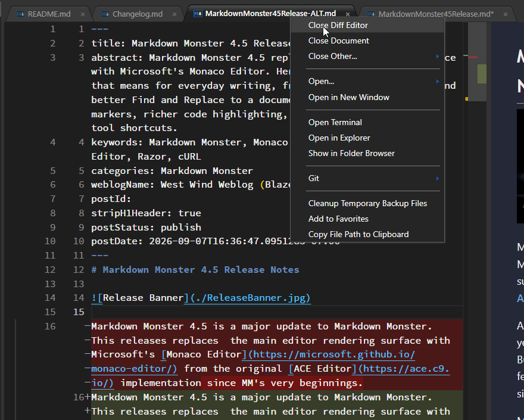Click the postDate line in the editor
Screen dimensions: 524x420
[191, 241]
